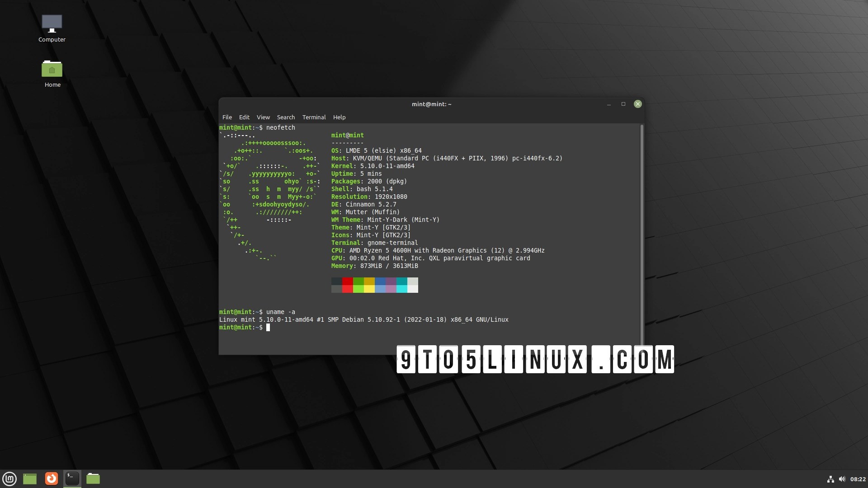Launch Firefox from the panel
868x488 pixels.
coord(52,479)
